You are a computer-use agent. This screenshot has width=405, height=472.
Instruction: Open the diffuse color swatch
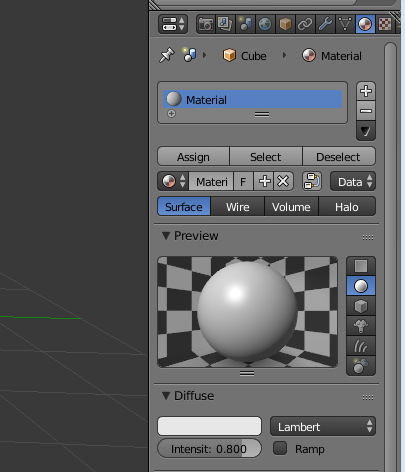[209, 426]
